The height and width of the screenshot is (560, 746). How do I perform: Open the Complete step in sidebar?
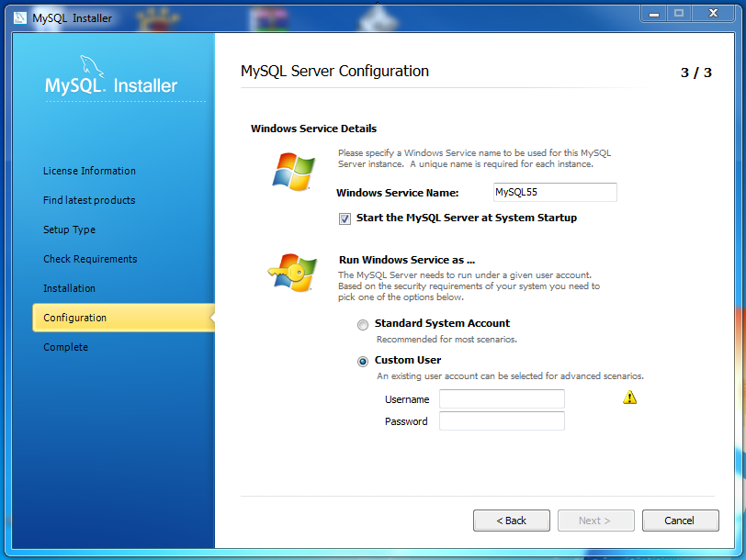click(65, 347)
